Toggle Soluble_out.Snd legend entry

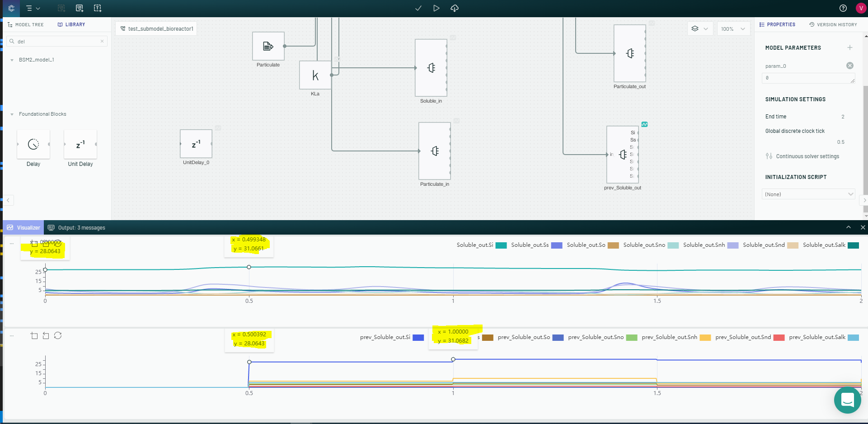770,245
